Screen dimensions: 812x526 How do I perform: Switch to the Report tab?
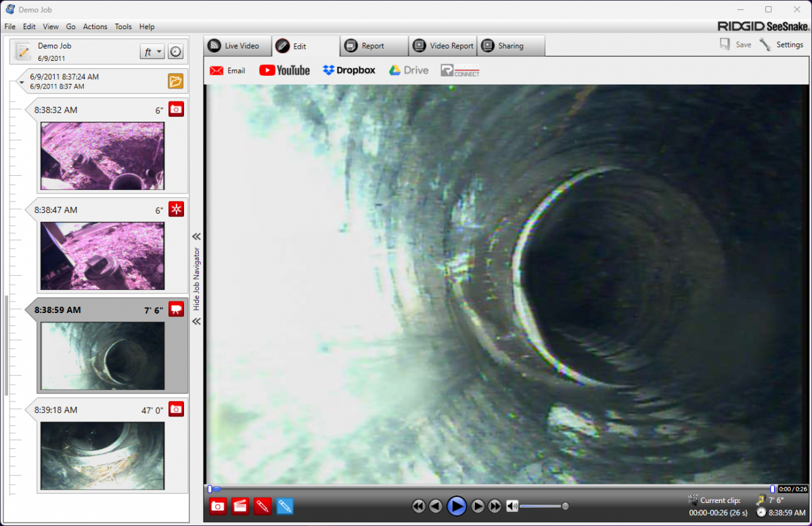pyautogui.click(x=374, y=46)
